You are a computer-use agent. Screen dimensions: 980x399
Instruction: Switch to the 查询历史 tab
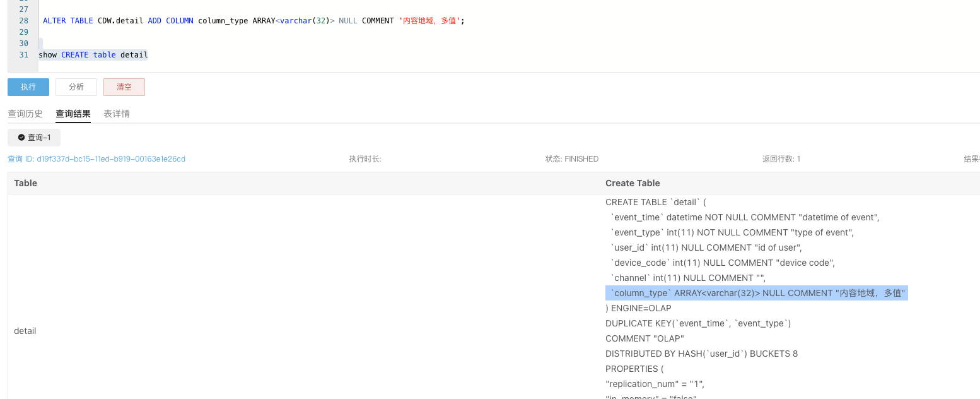[25, 114]
